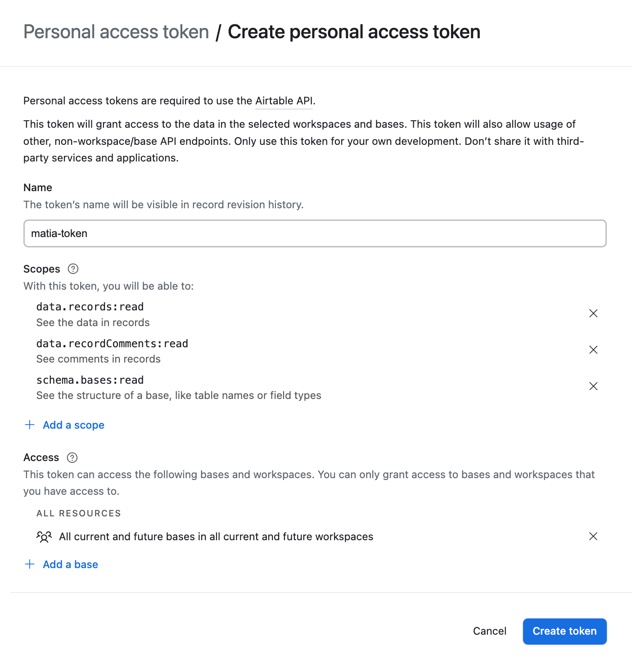
Task: Go back to Personal access token breadcrumb
Action: [x=116, y=32]
